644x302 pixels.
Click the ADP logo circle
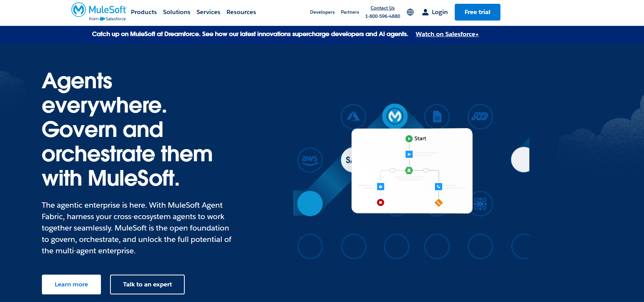(x=480, y=116)
